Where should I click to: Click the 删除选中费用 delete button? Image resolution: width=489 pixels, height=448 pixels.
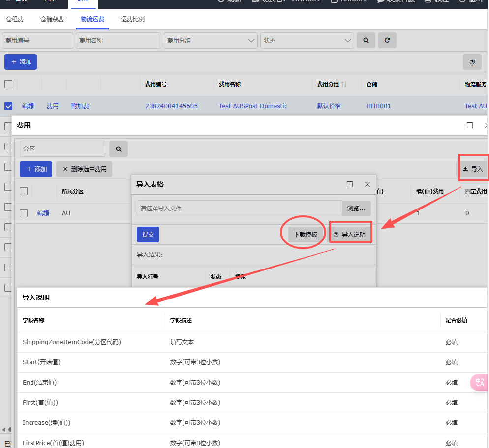(x=84, y=169)
